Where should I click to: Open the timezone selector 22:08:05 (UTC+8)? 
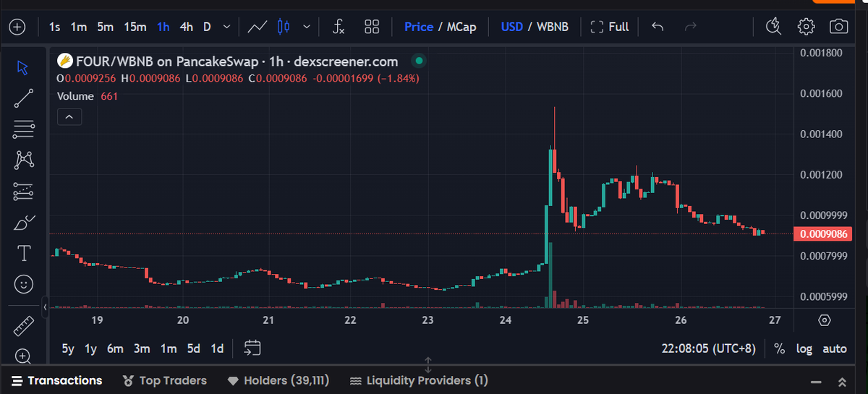click(708, 348)
